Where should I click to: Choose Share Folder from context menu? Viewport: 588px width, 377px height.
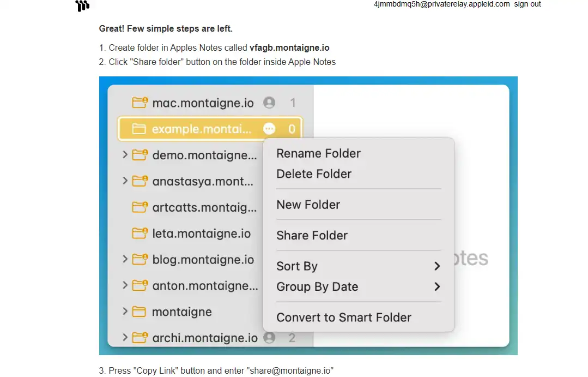click(312, 236)
